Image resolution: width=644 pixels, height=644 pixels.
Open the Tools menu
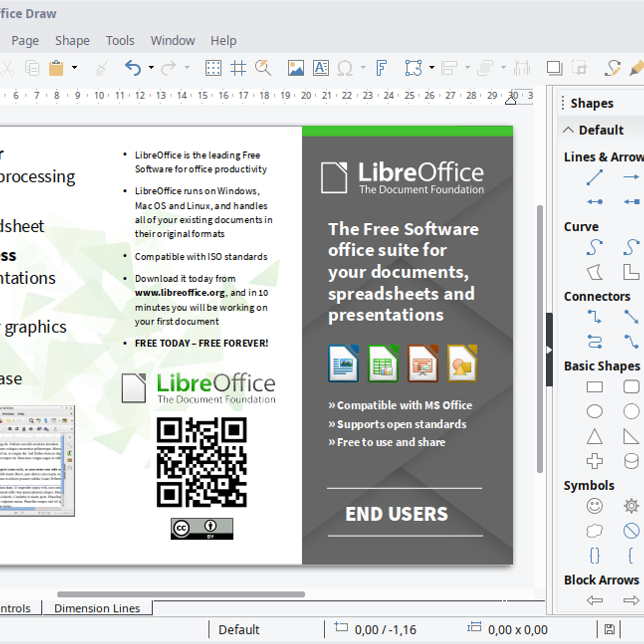(120, 41)
